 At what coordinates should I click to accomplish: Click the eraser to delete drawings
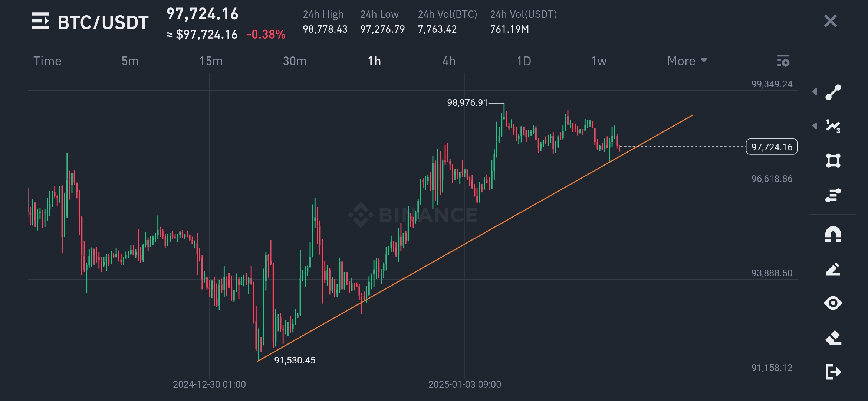[833, 338]
